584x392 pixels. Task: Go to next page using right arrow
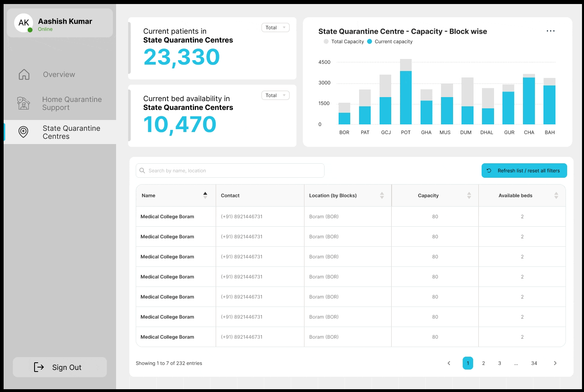point(555,363)
